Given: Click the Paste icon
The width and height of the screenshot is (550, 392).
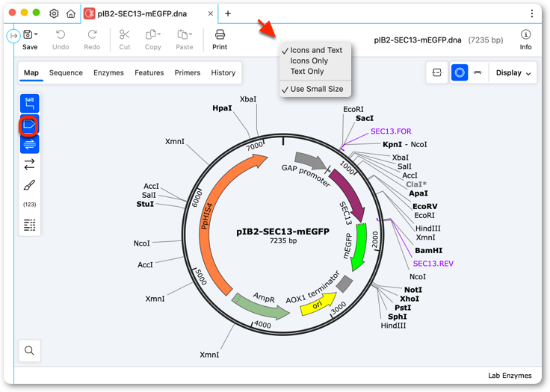Looking at the screenshot, I should tap(182, 34).
